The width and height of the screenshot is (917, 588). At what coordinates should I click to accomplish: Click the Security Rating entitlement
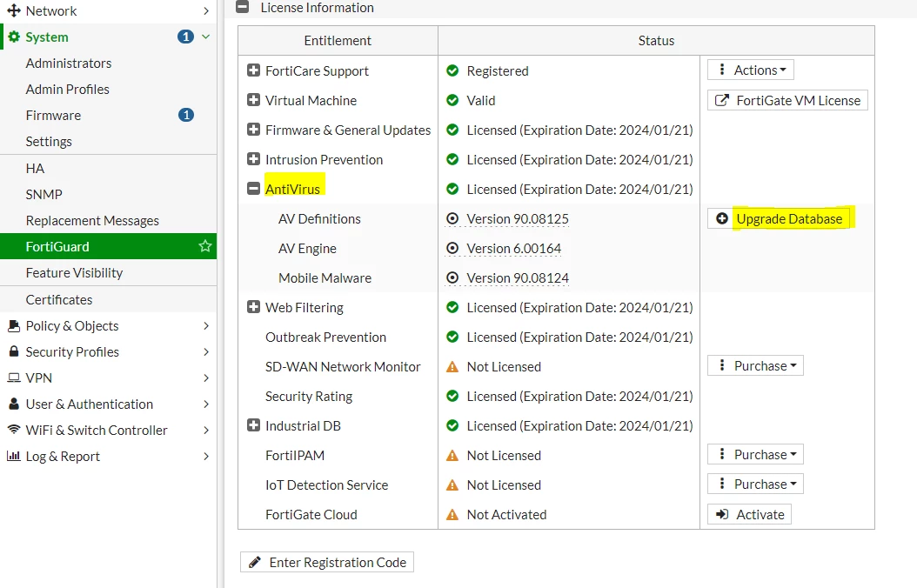[x=309, y=397]
